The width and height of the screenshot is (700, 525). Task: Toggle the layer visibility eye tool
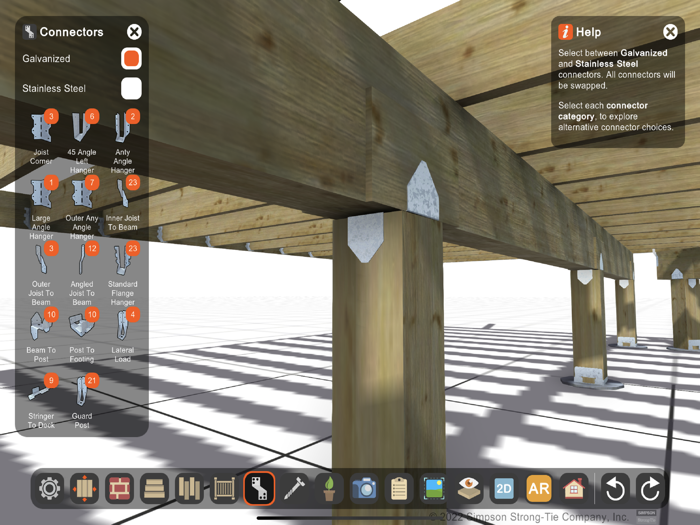point(469,488)
